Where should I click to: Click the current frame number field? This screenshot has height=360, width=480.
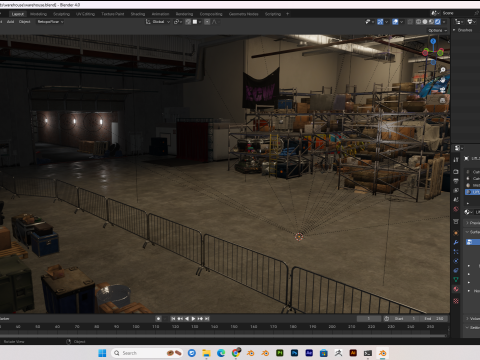tap(369, 319)
